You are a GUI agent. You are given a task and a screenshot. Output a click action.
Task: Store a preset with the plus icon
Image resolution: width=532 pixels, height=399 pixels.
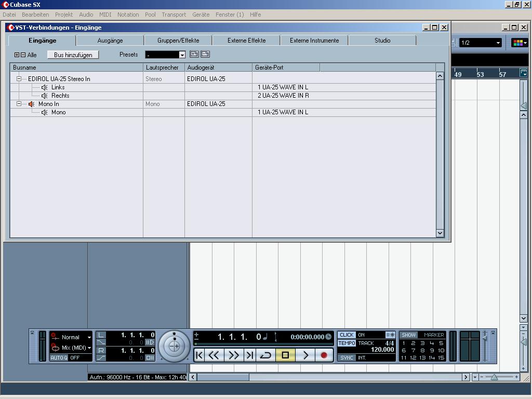(x=194, y=54)
